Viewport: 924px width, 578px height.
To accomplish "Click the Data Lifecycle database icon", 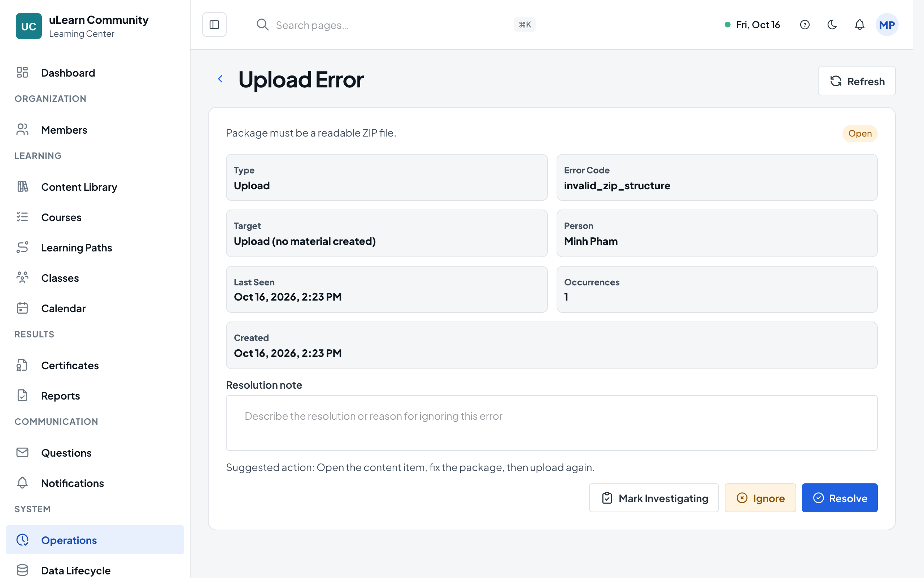I will 22,570.
